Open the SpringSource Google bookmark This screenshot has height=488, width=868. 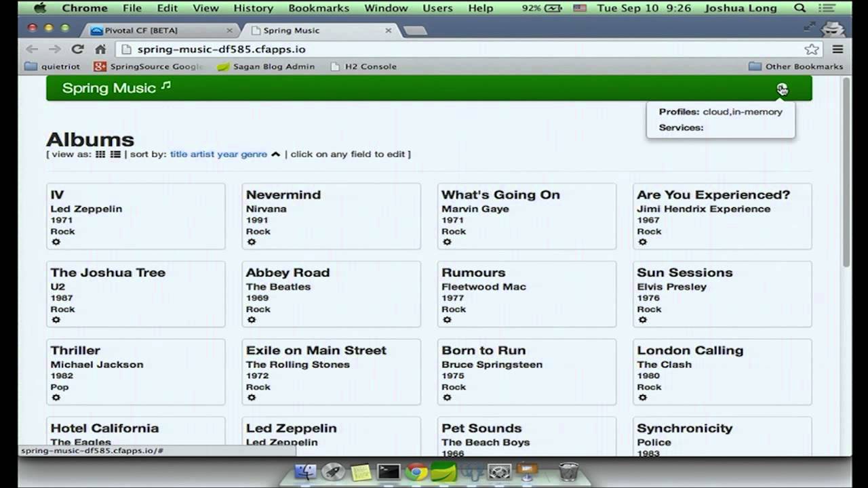coord(149,66)
